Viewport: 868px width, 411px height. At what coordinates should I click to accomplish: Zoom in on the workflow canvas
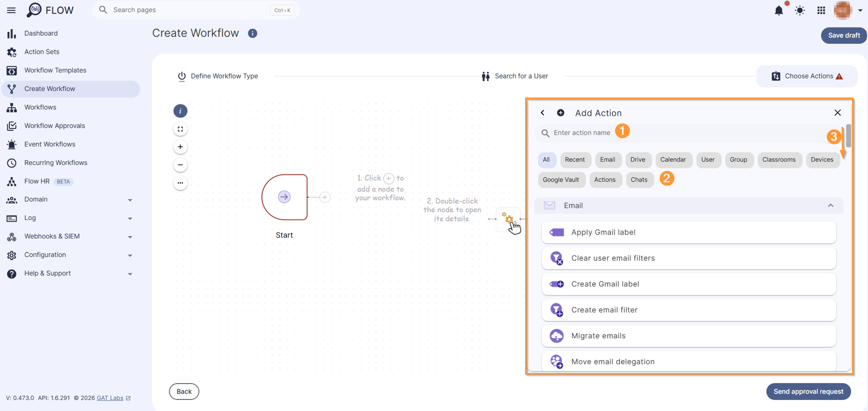tap(180, 147)
